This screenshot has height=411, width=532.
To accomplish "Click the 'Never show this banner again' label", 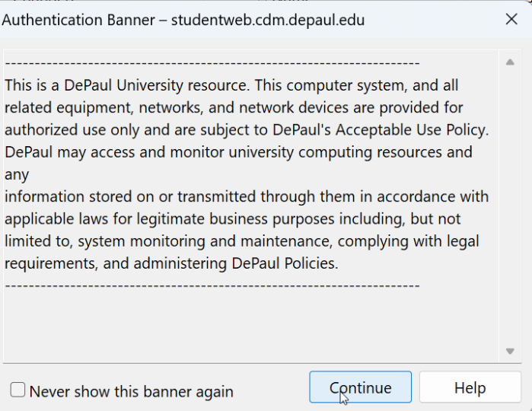I will click(x=131, y=392).
